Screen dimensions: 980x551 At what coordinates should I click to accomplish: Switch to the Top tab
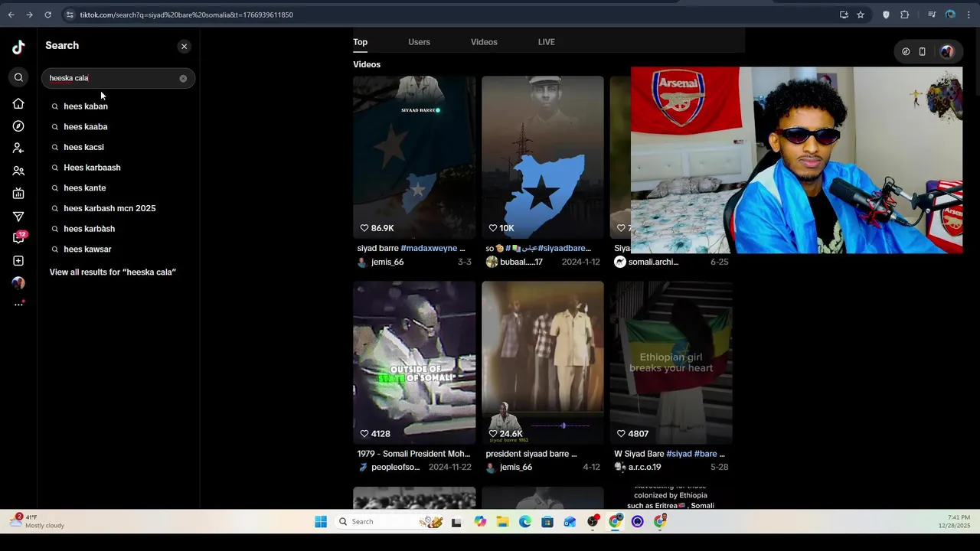click(360, 42)
